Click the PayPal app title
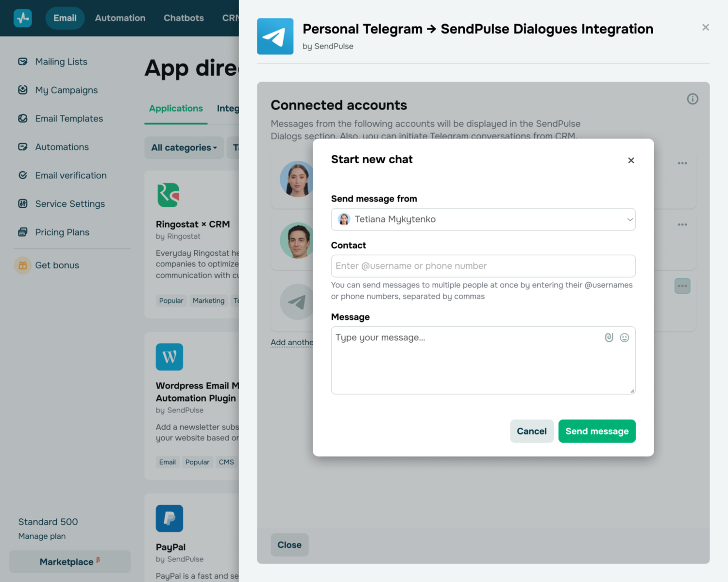 tap(170, 547)
